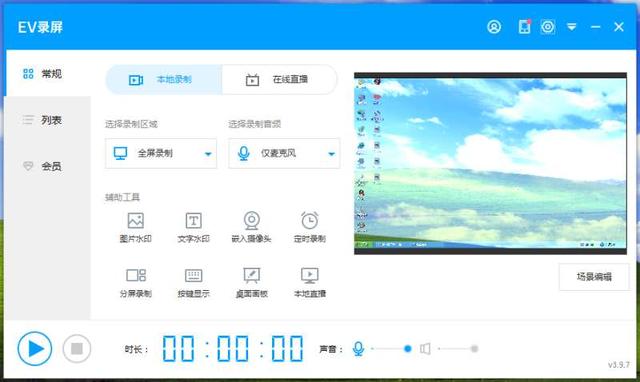
Task: Open the 按键显示 keystroke display tool
Action: click(193, 283)
